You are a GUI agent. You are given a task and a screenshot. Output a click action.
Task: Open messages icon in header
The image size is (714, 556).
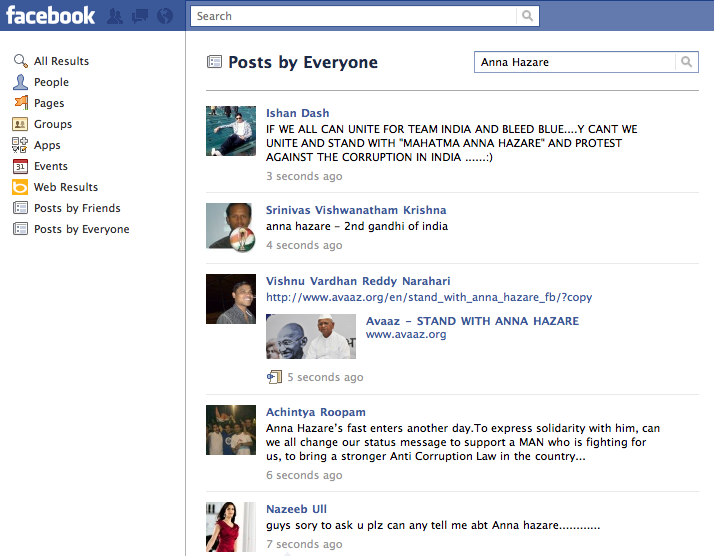(140, 16)
